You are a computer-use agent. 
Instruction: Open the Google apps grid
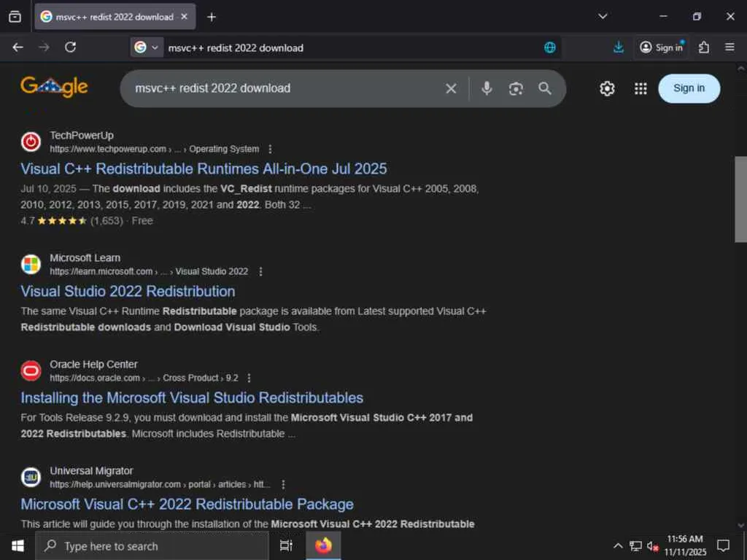click(640, 88)
